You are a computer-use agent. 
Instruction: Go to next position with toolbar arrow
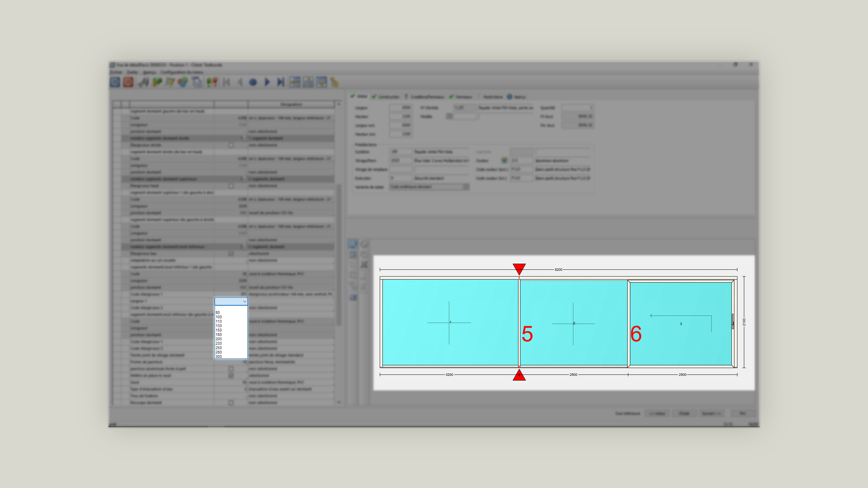click(x=267, y=82)
